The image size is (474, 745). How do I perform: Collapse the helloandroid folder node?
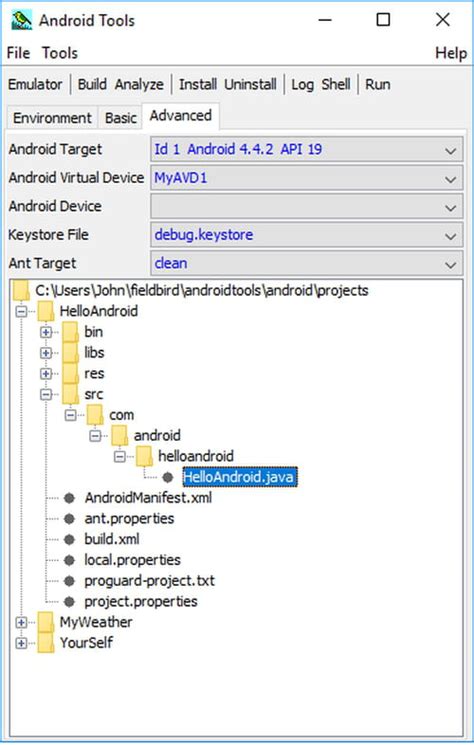tap(120, 457)
